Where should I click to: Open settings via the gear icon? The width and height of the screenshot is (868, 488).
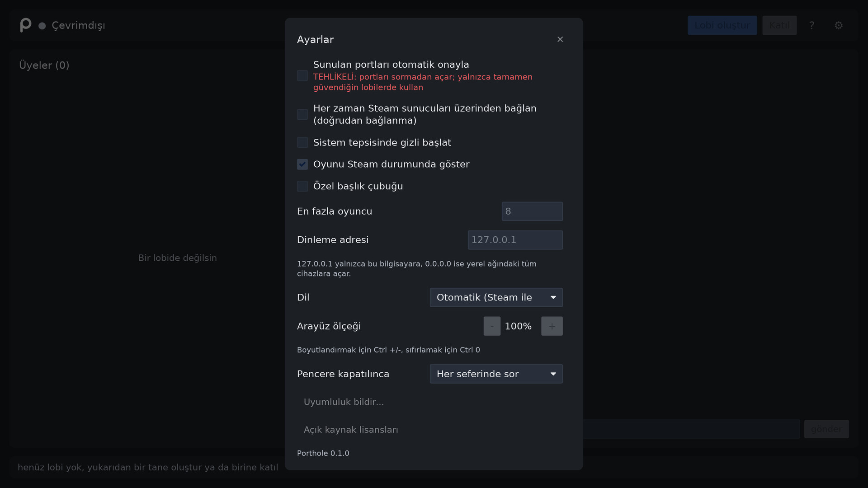tap(839, 25)
